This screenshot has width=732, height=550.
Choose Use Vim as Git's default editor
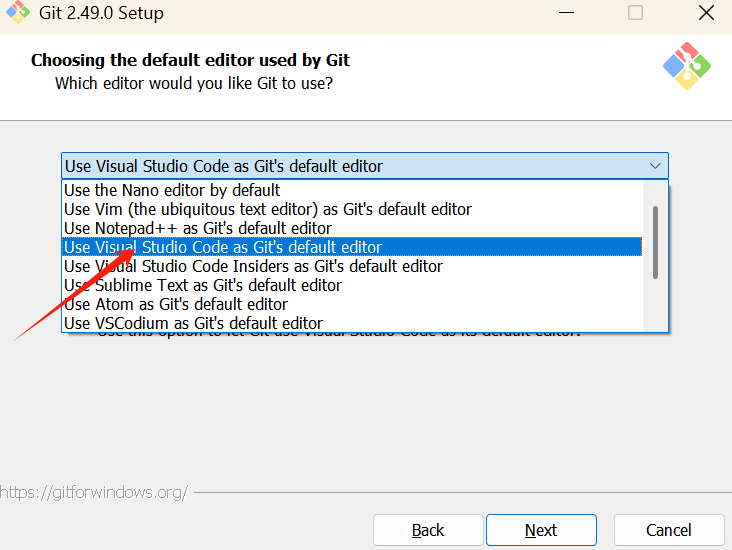pos(352,209)
